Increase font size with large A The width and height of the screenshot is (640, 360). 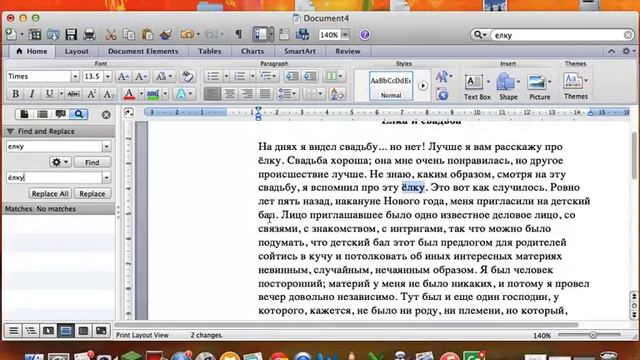click(x=123, y=76)
